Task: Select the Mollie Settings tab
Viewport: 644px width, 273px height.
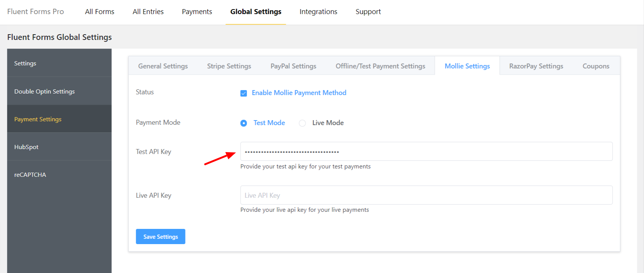Action: [467, 66]
